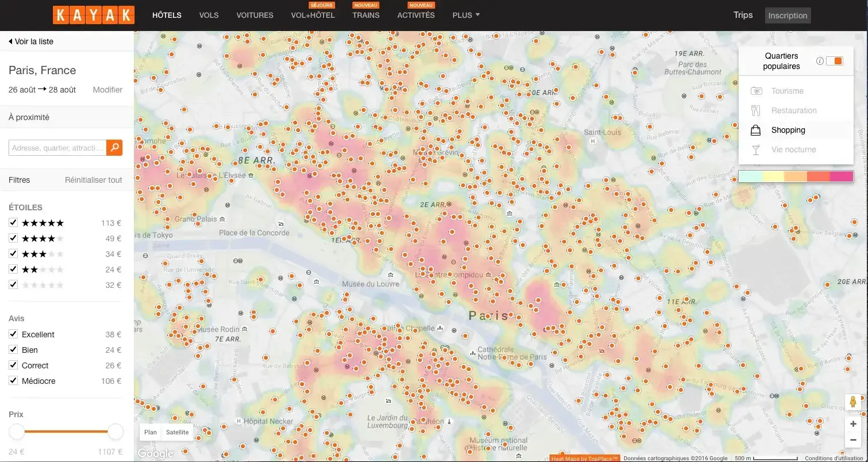This screenshot has width=868, height=462.
Task: Uncheck the Bien reviews checkbox
Action: pyautogui.click(x=13, y=349)
